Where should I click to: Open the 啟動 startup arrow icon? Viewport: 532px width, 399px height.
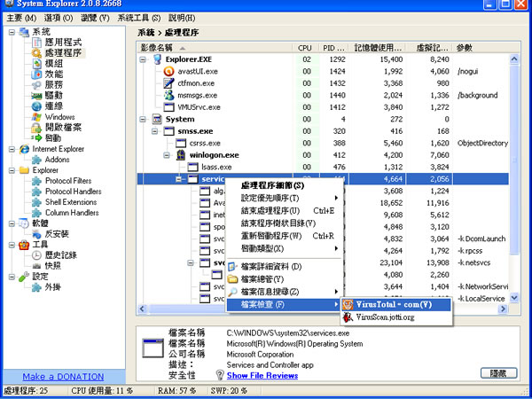[36, 138]
